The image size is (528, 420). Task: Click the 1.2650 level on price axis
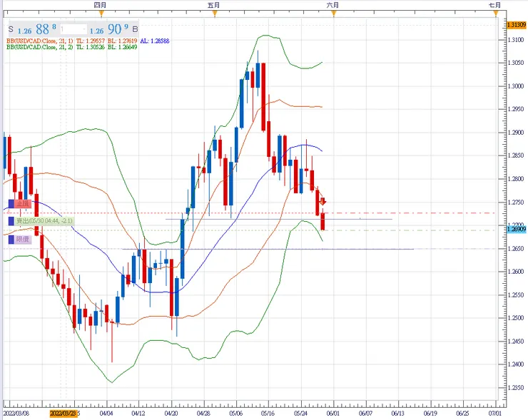(x=516, y=249)
